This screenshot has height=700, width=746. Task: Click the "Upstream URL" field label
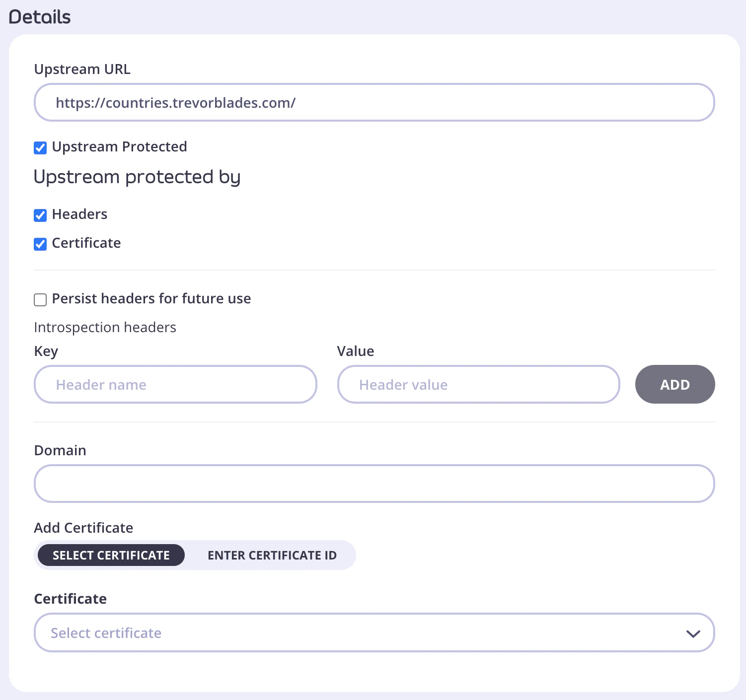[82, 70]
